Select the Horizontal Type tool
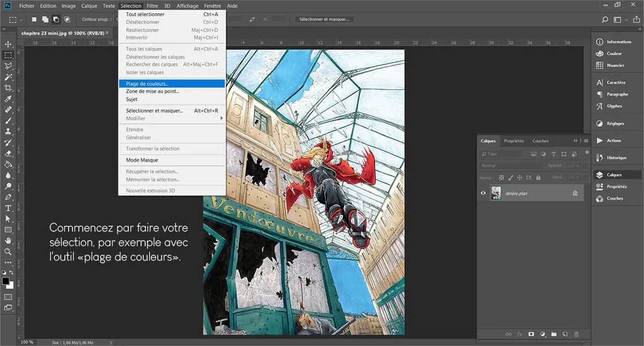Viewport: 644px width, 346px height. (8, 208)
